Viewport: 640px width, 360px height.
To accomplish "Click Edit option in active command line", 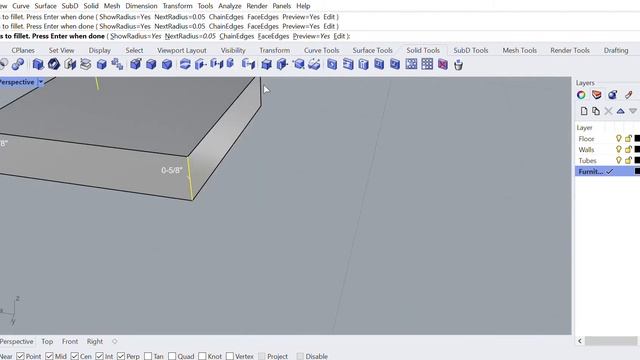I will [339, 36].
